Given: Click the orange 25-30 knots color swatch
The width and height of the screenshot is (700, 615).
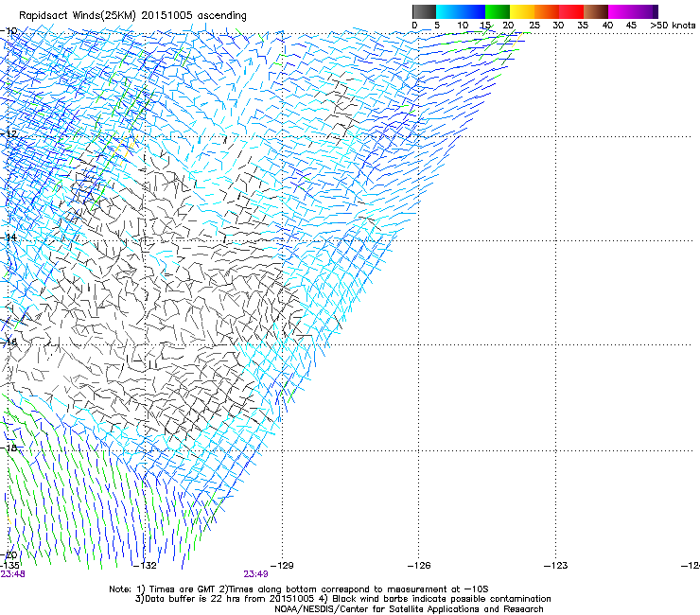Looking at the screenshot, I should [x=547, y=11].
